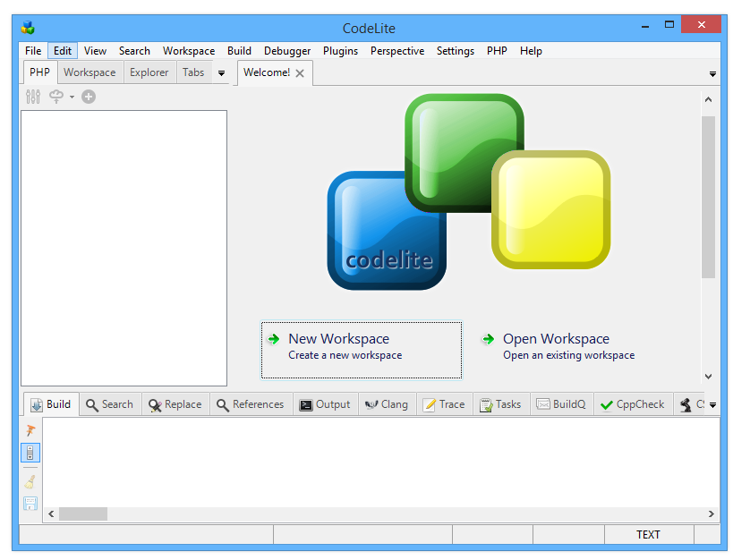The height and width of the screenshot is (560, 750).
Task: Open the Debugger menu
Action: (x=287, y=51)
